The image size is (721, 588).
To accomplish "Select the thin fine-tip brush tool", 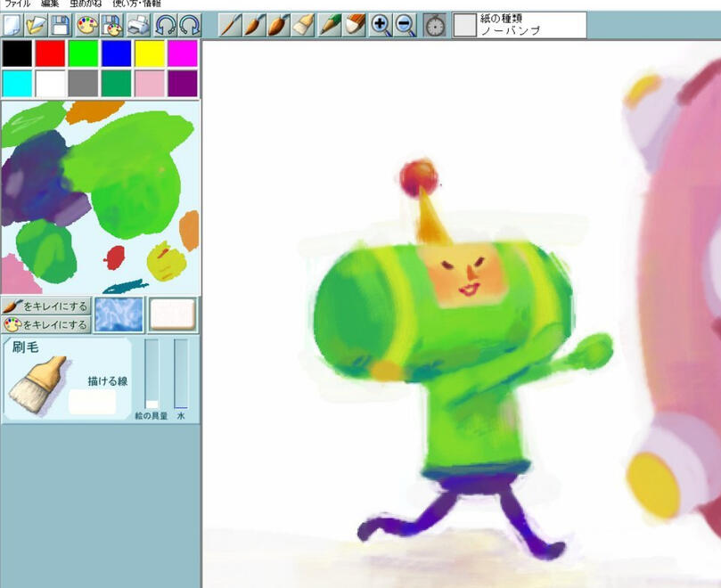I will (x=230, y=25).
